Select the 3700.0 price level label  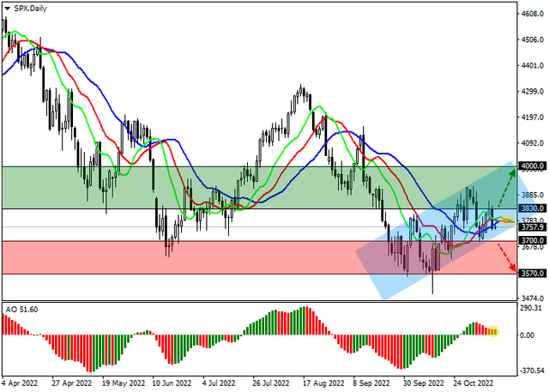pyautogui.click(x=532, y=241)
